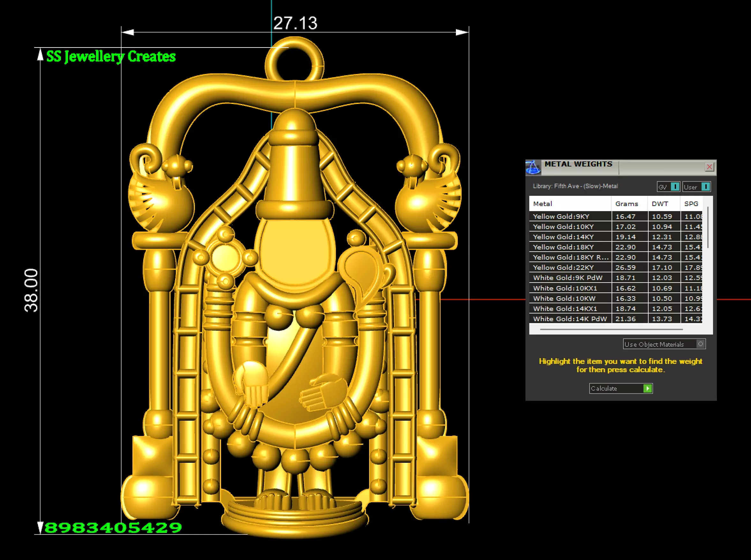
Task: Click the 16.62 grams cell
Action: pos(630,288)
